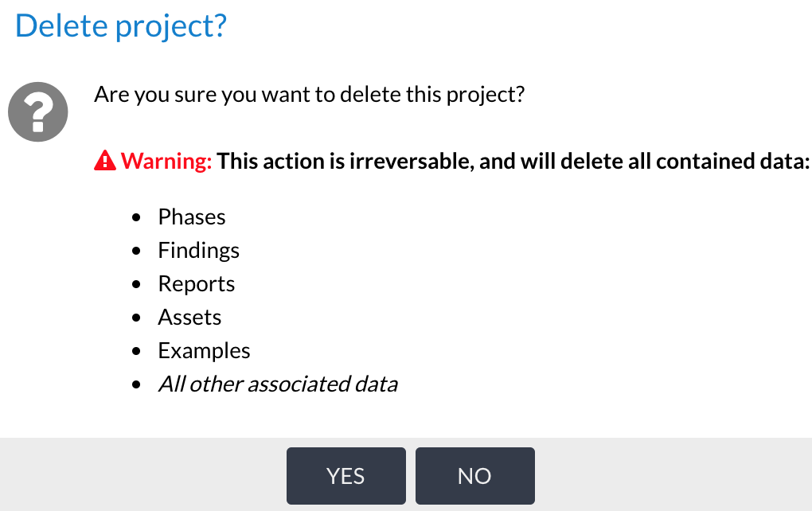The height and width of the screenshot is (511, 812).
Task: Click the "Delete project?" dialog title
Action: [x=121, y=25]
